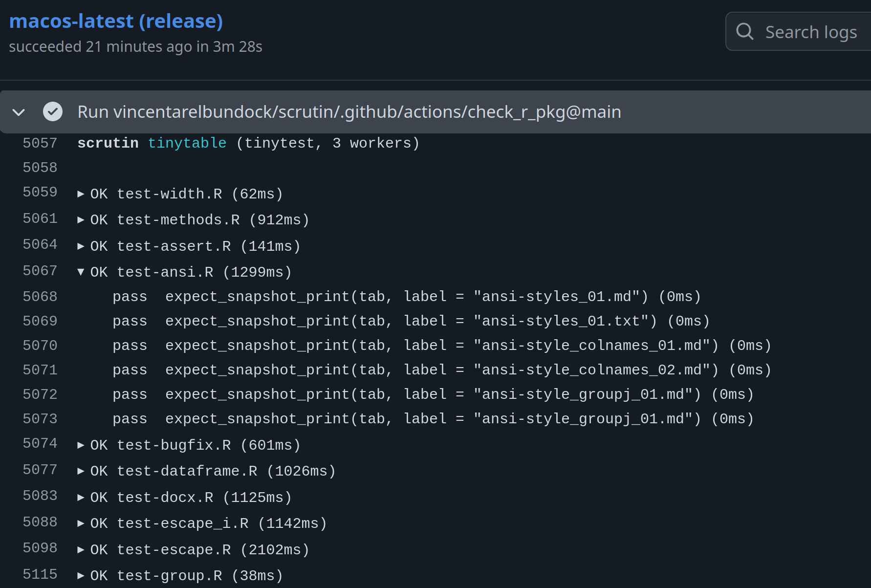Expand the test-escape.R entry
The width and height of the screenshot is (871, 588).
point(81,549)
